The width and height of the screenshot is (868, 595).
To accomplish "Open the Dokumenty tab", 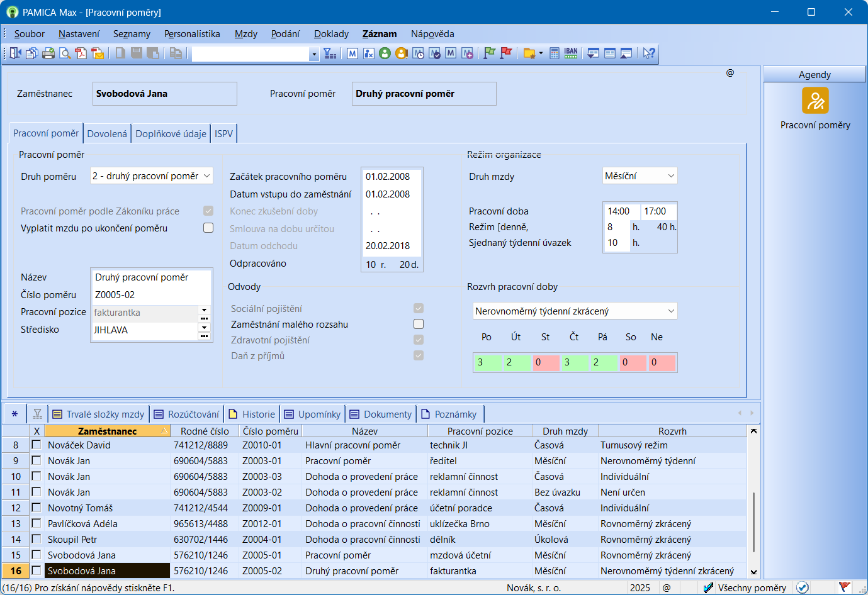I will point(381,414).
